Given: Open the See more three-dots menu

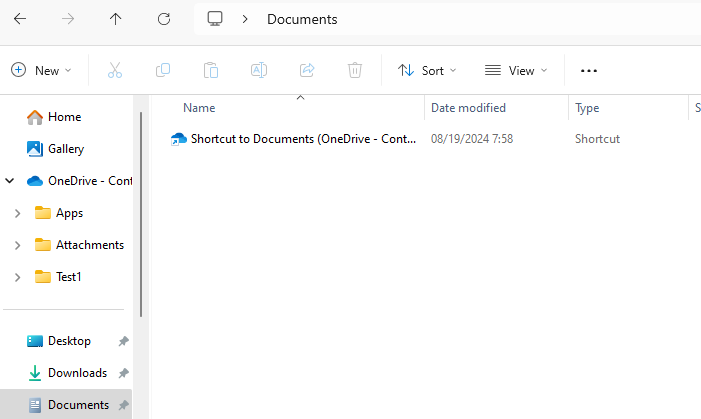Looking at the screenshot, I should [x=589, y=71].
